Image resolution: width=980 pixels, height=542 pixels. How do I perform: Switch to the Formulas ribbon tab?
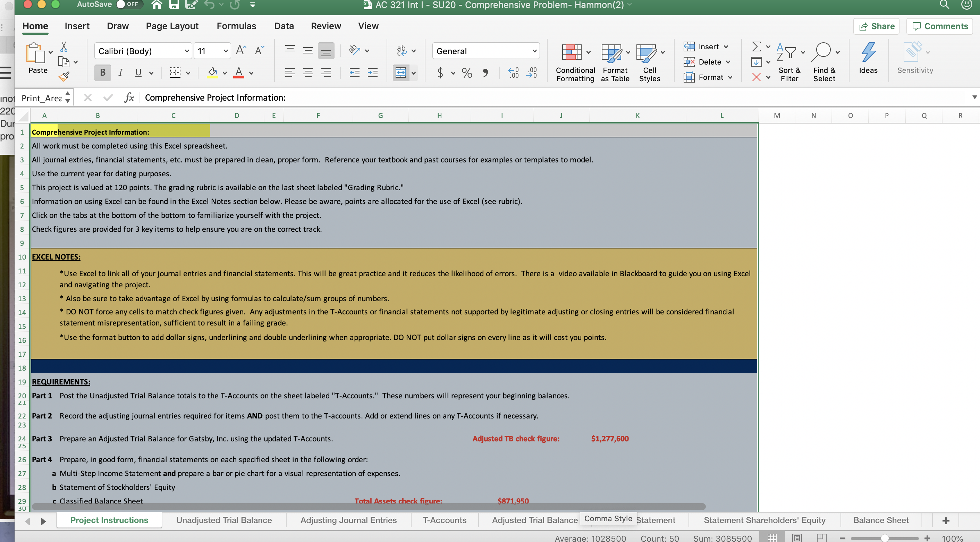(237, 26)
